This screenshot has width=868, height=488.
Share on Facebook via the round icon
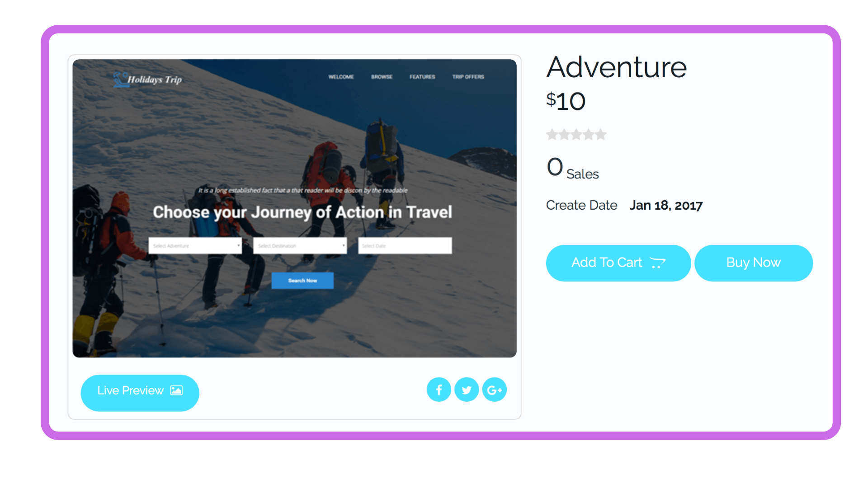coord(439,389)
